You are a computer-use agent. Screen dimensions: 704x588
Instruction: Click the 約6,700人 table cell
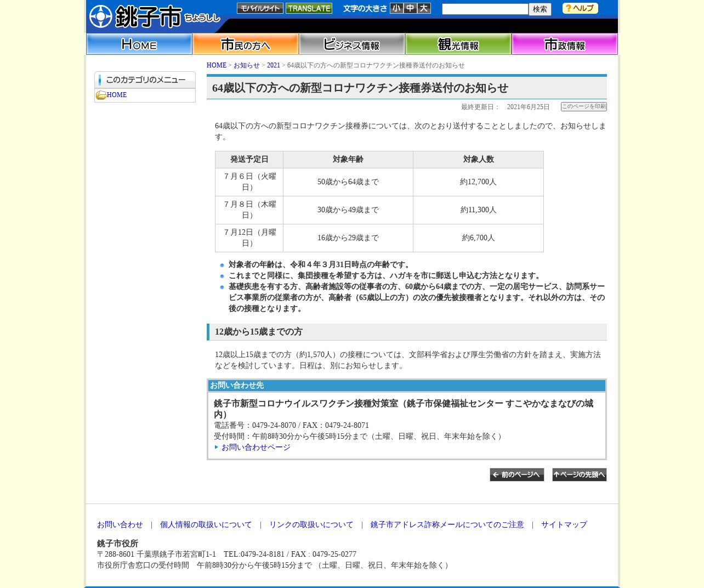point(479,238)
